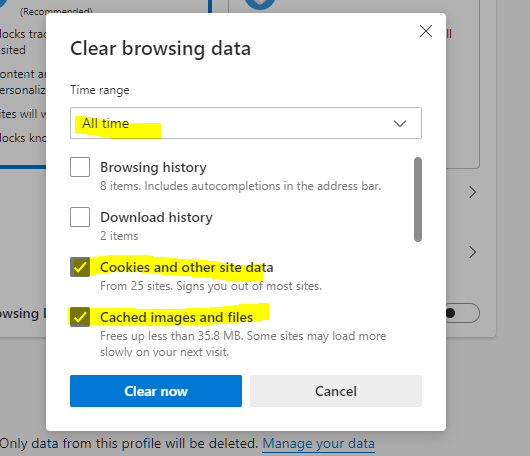Click the Cookies and other site data label
Screen dimensions: 530x456
click(x=187, y=267)
